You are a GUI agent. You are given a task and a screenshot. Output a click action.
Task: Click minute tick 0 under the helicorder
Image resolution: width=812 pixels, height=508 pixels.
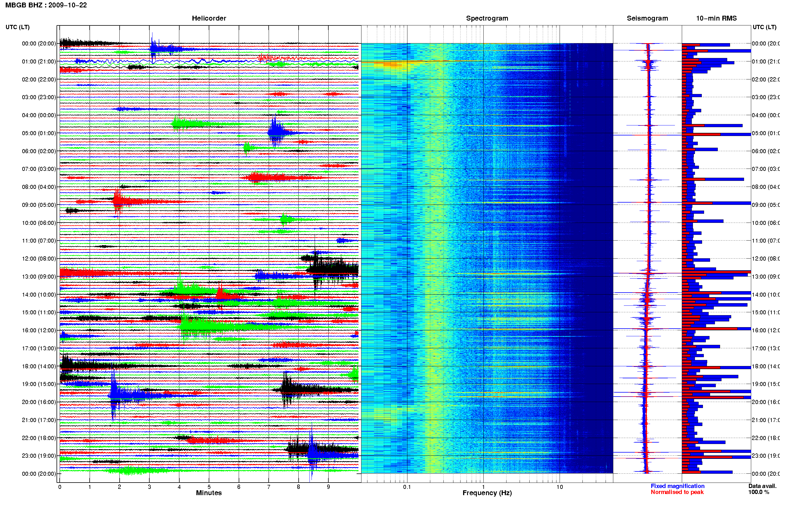pyautogui.click(x=60, y=487)
